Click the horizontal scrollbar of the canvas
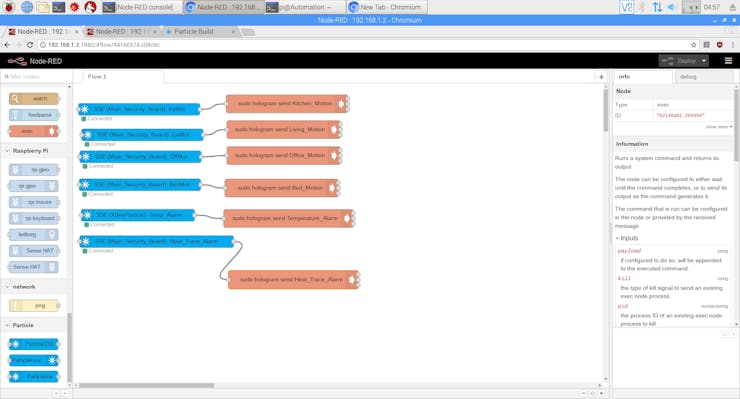This screenshot has width=740, height=399. [x=146, y=385]
